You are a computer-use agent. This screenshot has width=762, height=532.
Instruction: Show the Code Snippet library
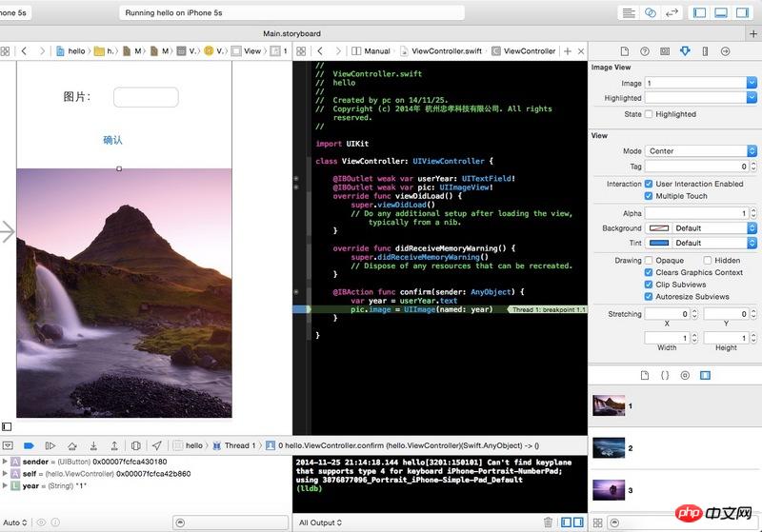(665, 375)
